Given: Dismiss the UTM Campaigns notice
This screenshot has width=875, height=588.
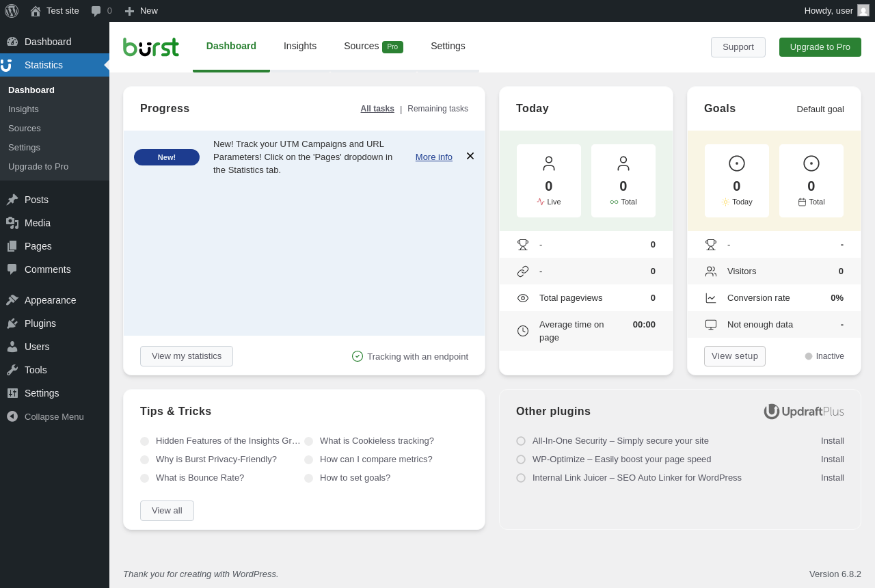Looking at the screenshot, I should pyautogui.click(x=470, y=156).
